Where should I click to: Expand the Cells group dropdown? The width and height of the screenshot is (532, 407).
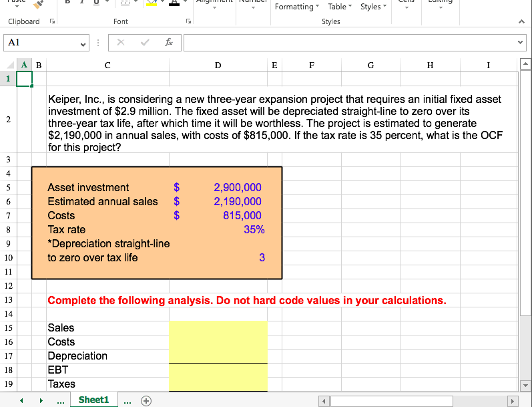407,7
